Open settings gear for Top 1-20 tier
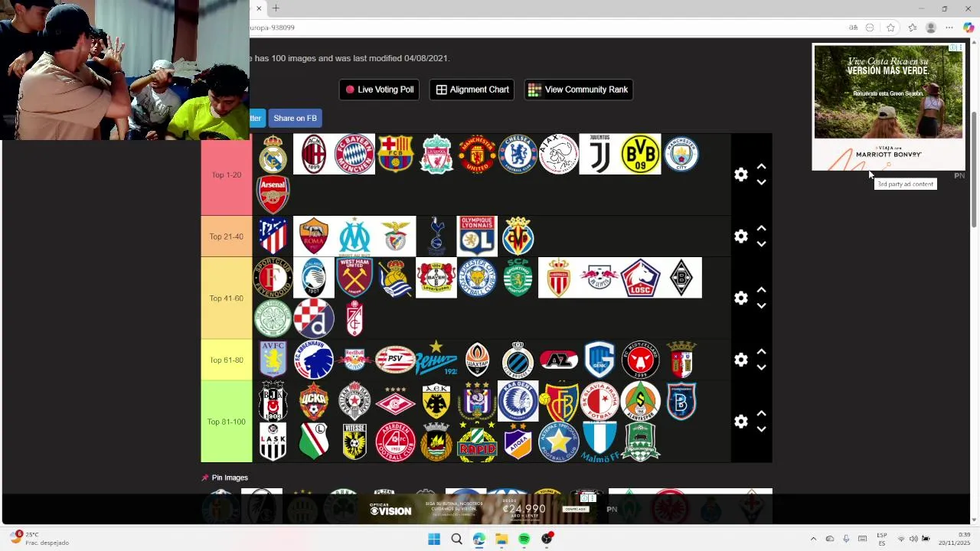 740,174
